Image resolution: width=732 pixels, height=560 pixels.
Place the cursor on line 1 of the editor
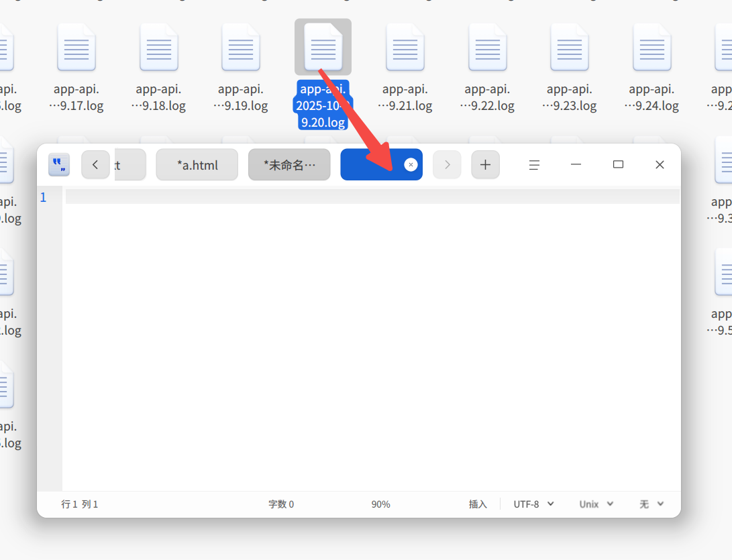(372, 197)
